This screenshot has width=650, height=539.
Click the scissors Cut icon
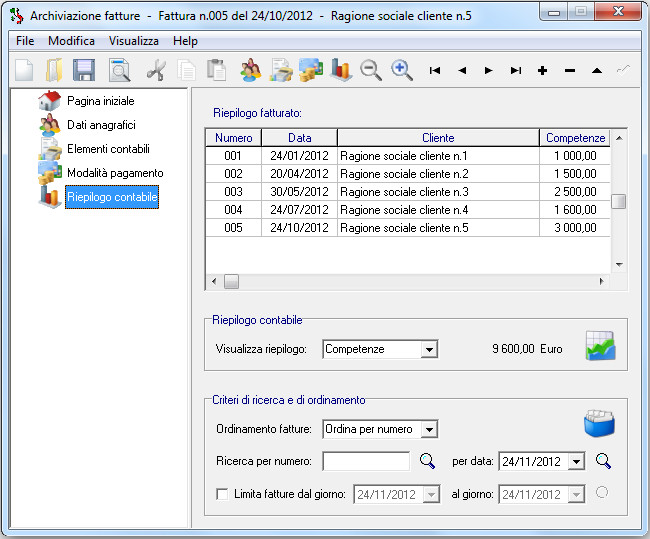(x=156, y=70)
